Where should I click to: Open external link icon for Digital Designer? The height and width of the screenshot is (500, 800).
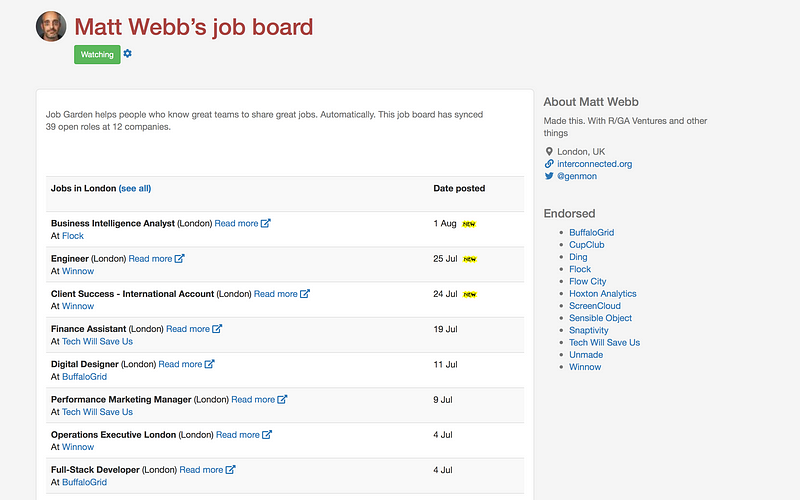pyautogui.click(x=210, y=364)
